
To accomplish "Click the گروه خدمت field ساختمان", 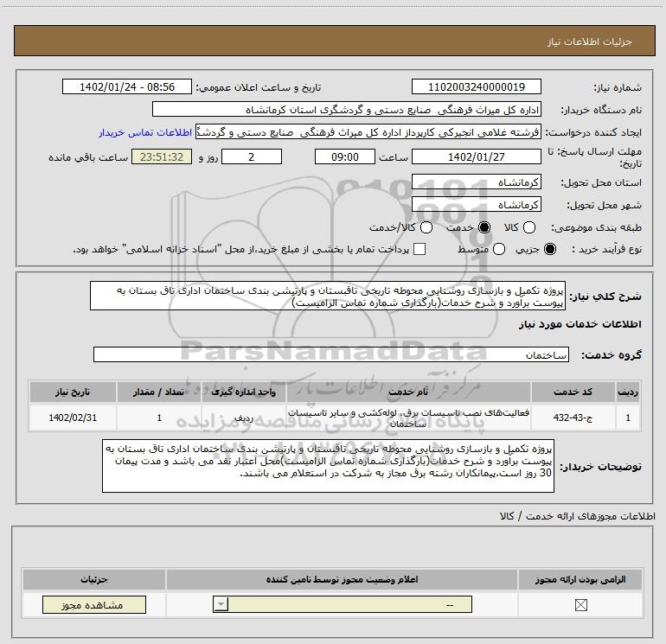I will point(331,355).
